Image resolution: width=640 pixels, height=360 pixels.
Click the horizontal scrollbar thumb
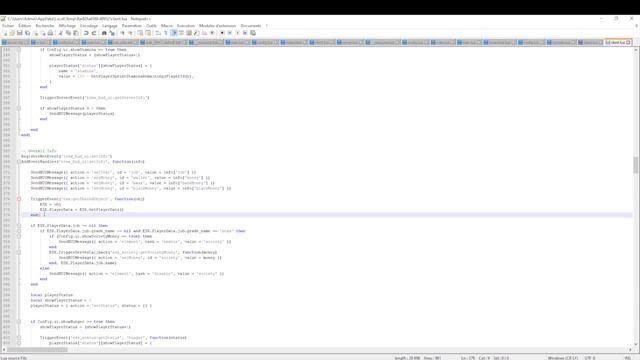coord(37,350)
